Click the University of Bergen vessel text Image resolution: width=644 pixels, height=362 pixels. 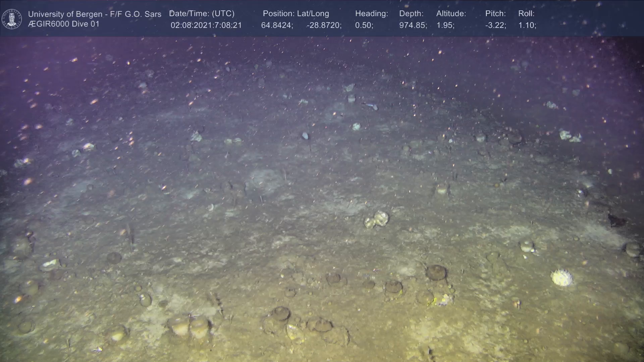[95, 14]
